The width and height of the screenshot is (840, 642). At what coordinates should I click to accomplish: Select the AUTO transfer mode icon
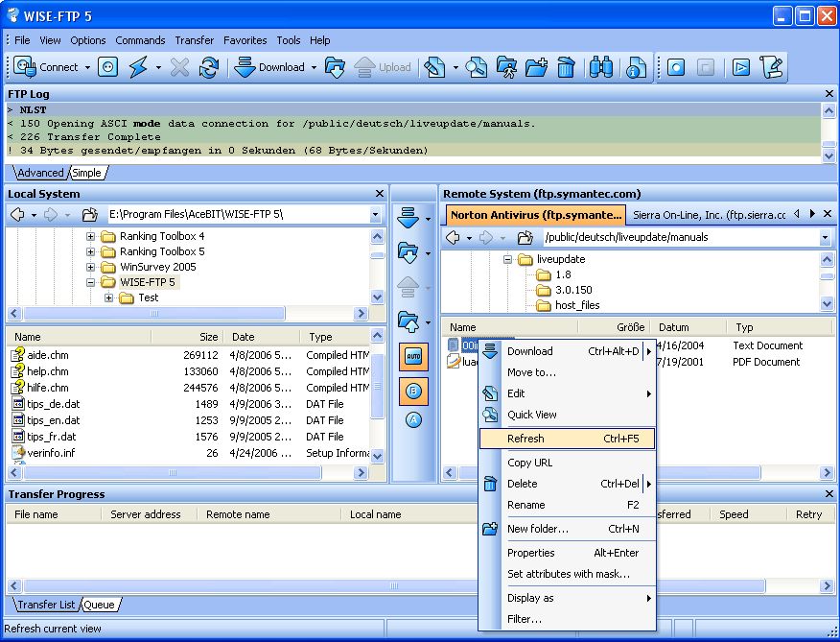[412, 356]
